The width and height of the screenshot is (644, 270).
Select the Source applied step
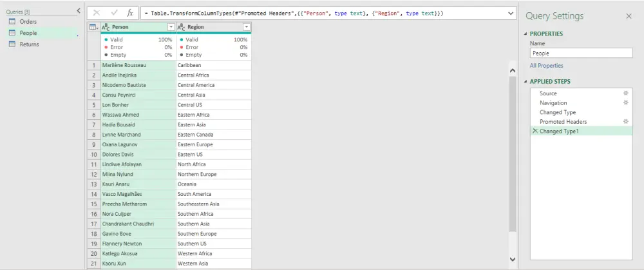[x=581, y=93]
